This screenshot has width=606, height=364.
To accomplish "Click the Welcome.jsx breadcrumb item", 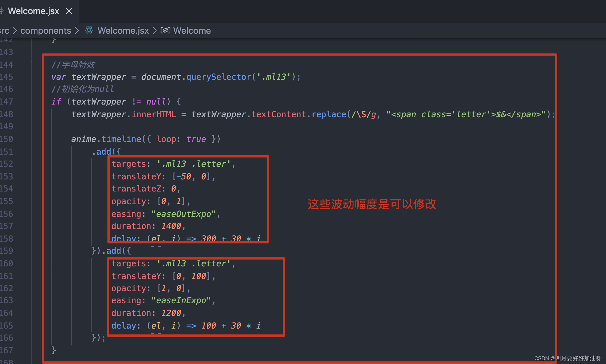I will click(123, 31).
